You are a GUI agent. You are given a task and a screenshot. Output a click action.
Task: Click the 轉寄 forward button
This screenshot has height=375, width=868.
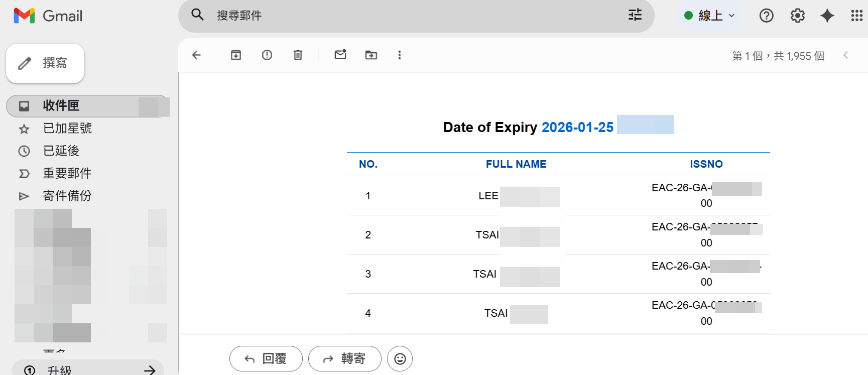[345, 358]
